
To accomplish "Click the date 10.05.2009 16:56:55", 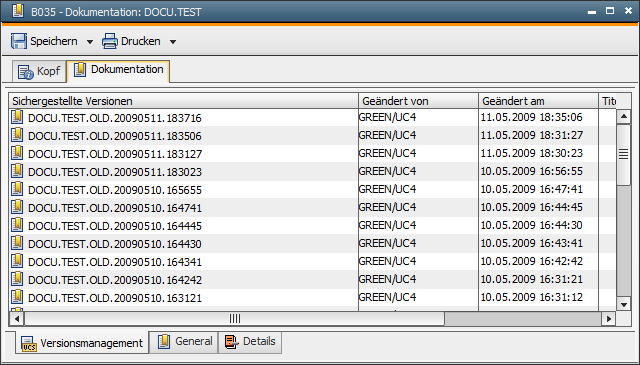I will coord(531,171).
